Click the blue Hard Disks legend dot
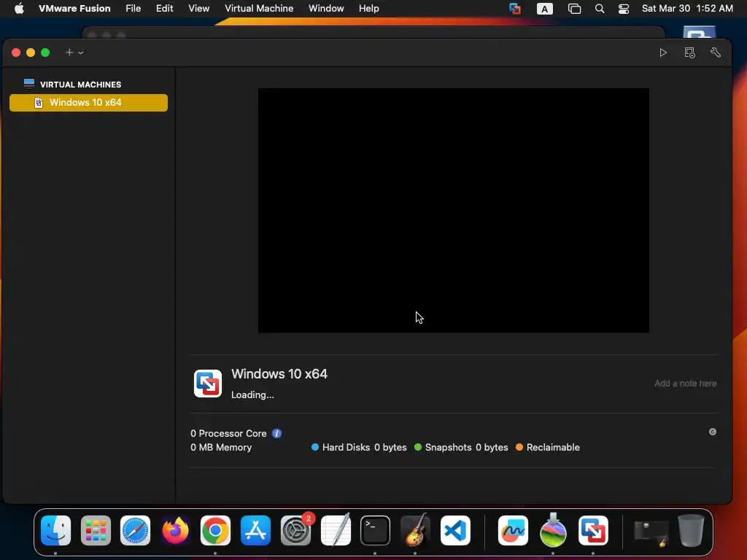Screen dimensions: 747x560 [315, 447]
